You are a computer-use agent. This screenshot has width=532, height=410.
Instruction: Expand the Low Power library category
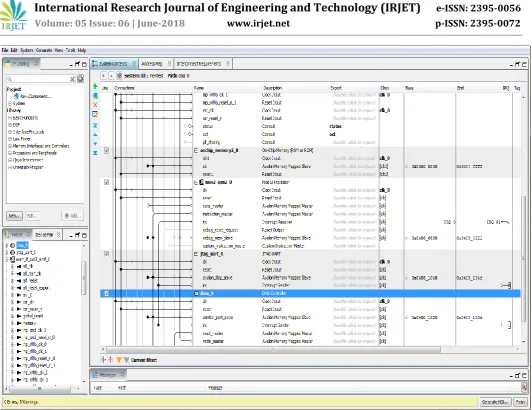(10, 139)
